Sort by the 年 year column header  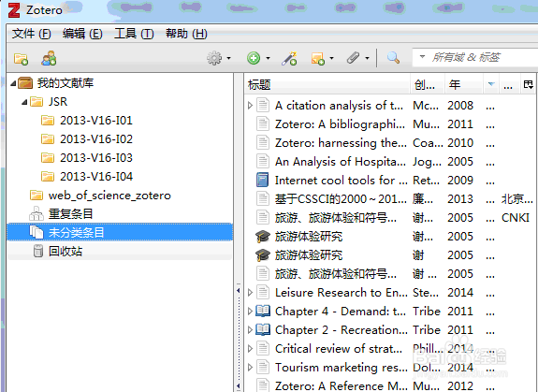(464, 84)
